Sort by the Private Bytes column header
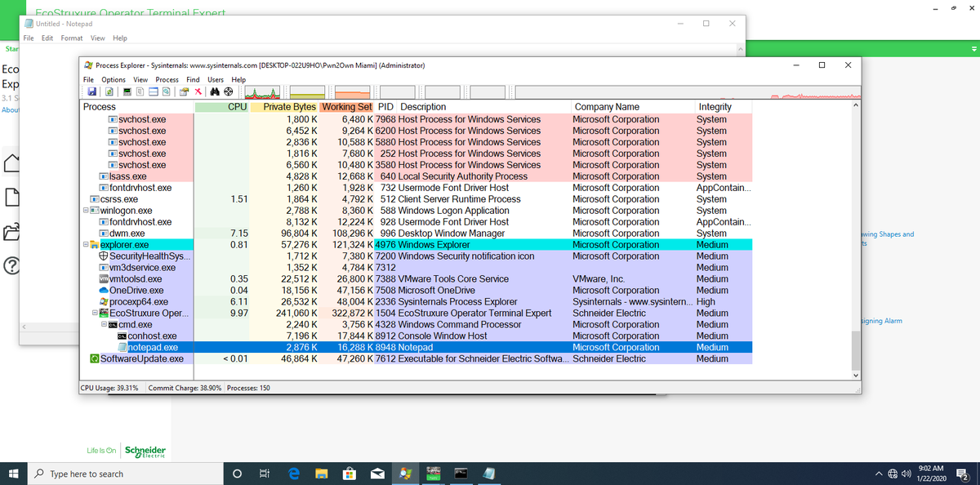 click(284, 107)
